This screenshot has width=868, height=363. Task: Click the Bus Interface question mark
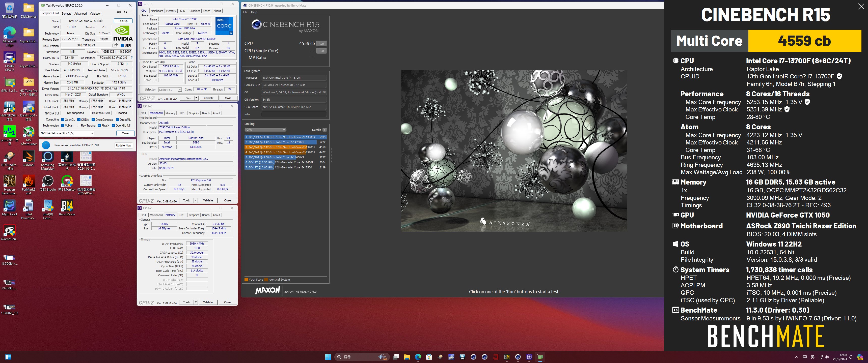tap(131, 58)
